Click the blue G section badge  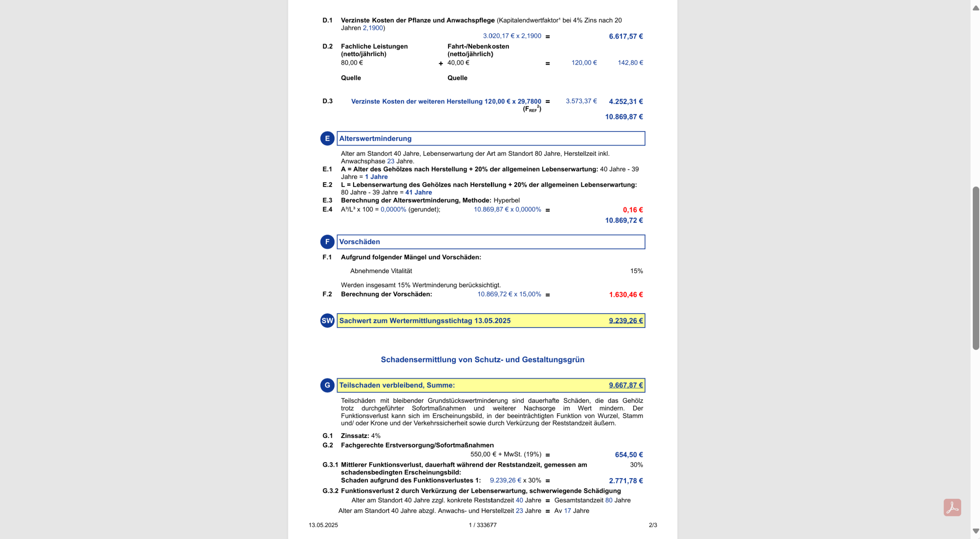pos(327,385)
